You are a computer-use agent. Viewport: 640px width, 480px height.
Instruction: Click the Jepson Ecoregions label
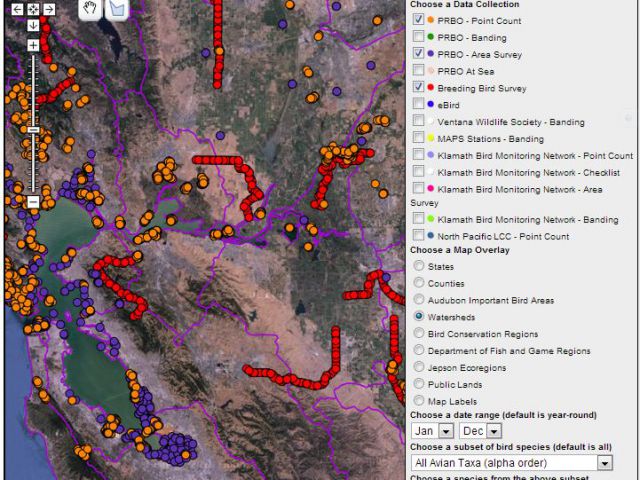(467, 368)
